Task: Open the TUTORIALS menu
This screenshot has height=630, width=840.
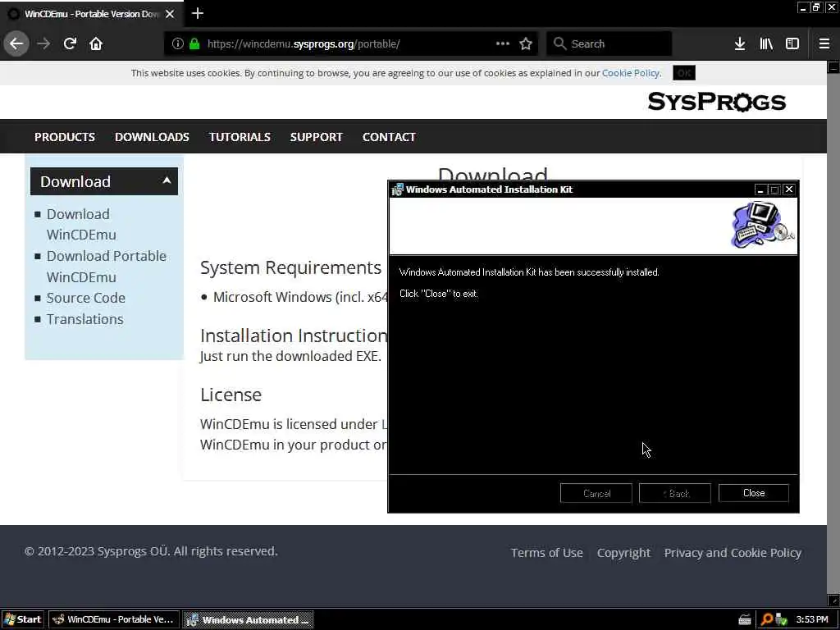Action: click(x=240, y=137)
